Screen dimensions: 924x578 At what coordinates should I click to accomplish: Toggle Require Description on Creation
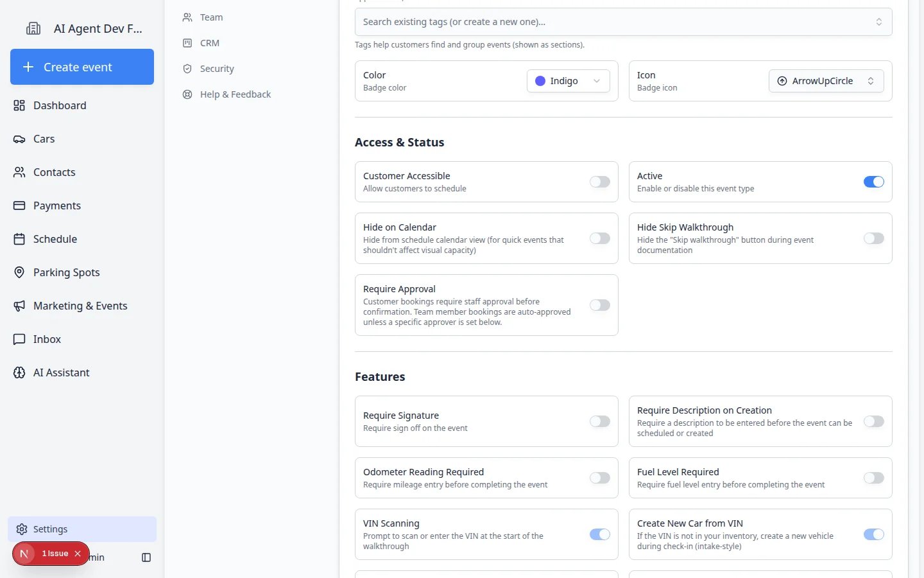pyautogui.click(x=874, y=421)
